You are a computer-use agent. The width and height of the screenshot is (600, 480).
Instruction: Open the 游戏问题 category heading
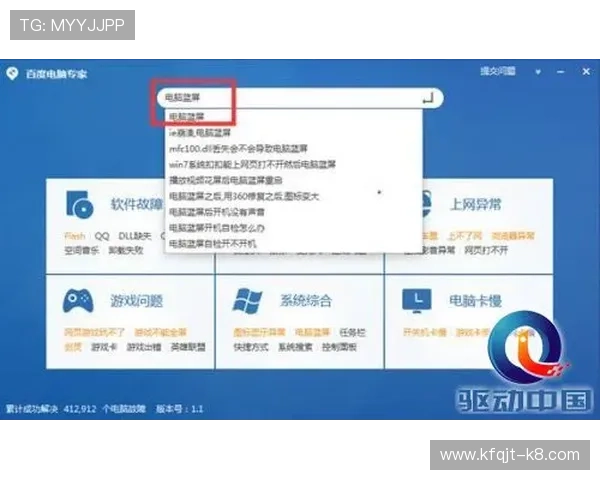click(x=137, y=301)
